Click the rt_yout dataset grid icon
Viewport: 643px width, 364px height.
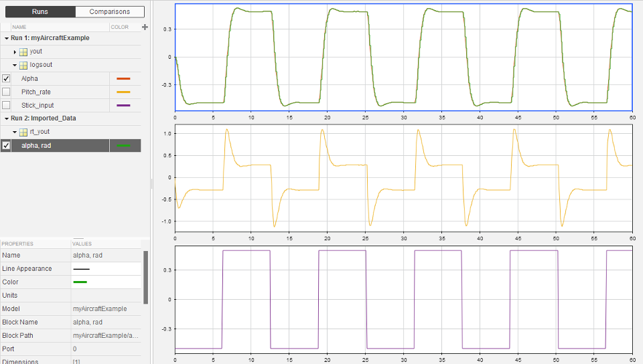click(x=23, y=132)
